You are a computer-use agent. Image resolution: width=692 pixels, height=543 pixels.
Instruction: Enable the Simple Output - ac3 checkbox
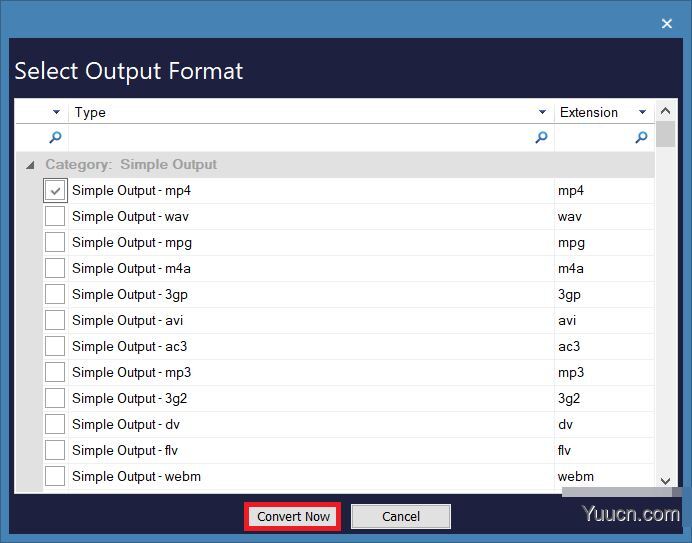tap(55, 347)
